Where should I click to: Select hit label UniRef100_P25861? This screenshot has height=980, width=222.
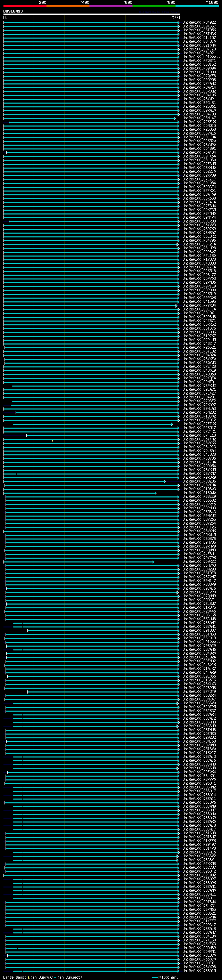click(x=199, y=106)
